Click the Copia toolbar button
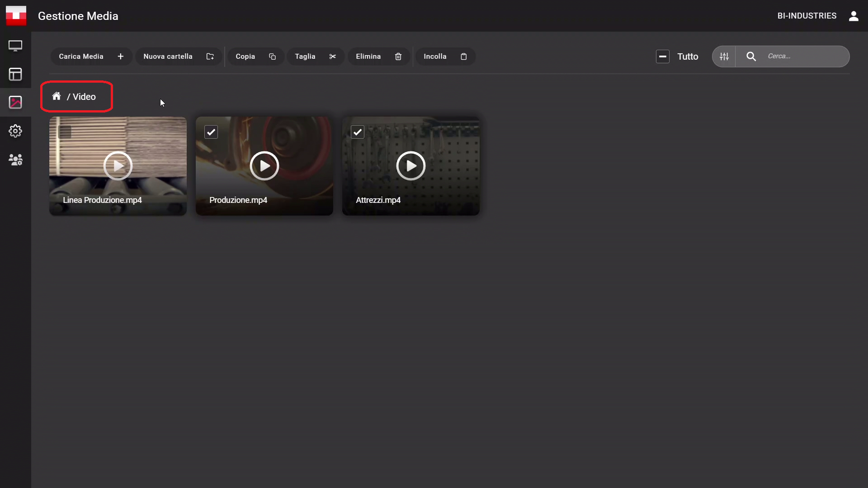 coord(255,56)
